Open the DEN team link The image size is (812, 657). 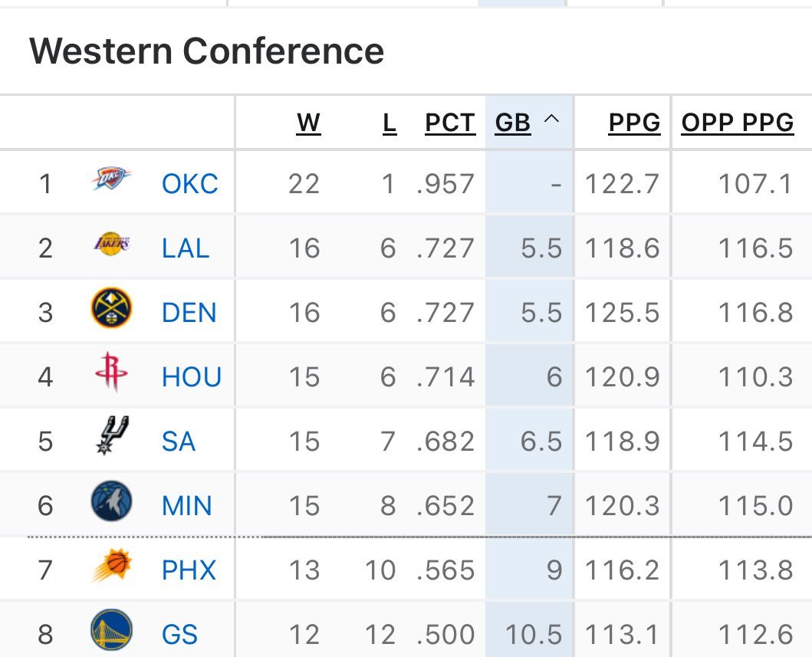[x=189, y=313]
